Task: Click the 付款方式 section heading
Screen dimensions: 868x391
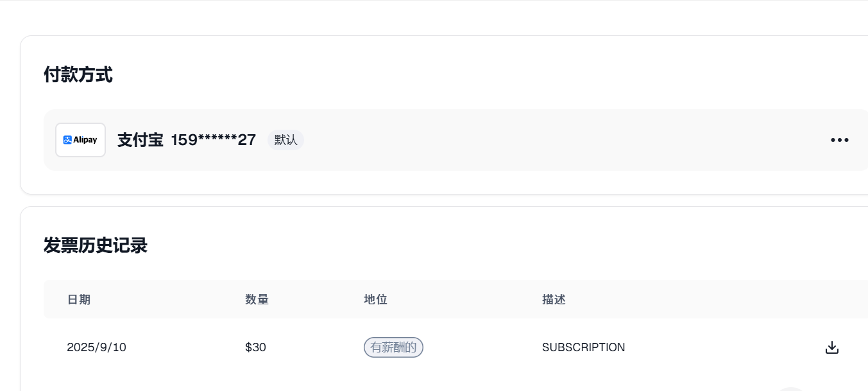Action: click(x=78, y=75)
